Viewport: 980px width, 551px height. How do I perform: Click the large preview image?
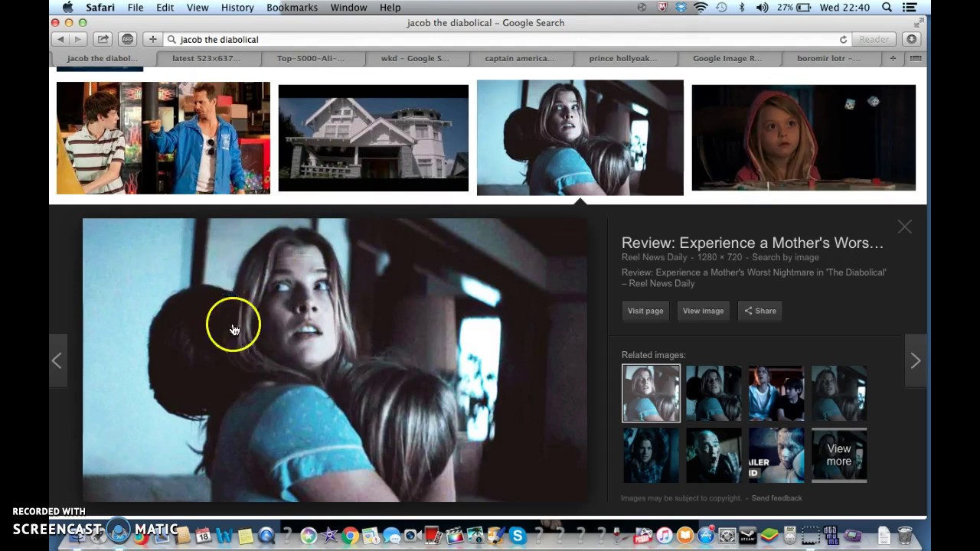[x=335, y=360]
